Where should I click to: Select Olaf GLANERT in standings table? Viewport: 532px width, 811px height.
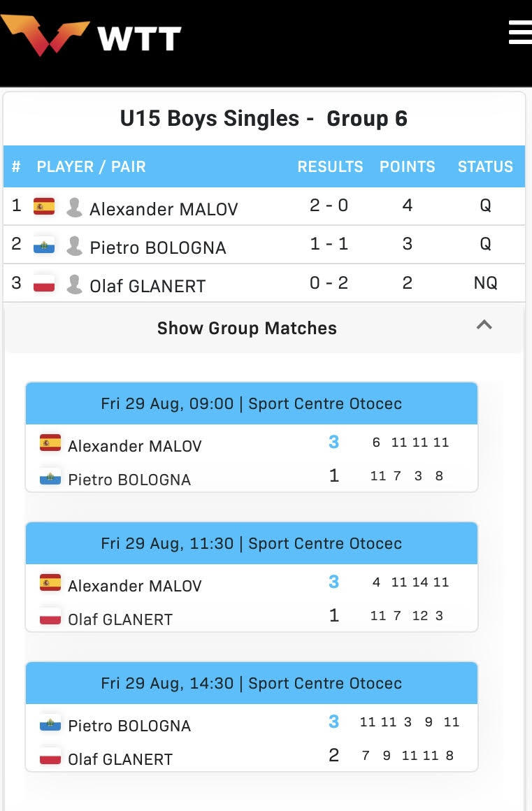(148, 286)
